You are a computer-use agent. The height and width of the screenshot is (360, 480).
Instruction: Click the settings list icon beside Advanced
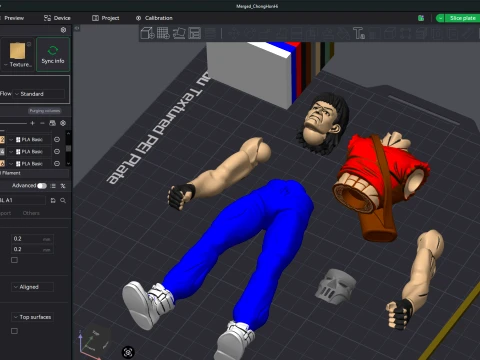(53, 186)
